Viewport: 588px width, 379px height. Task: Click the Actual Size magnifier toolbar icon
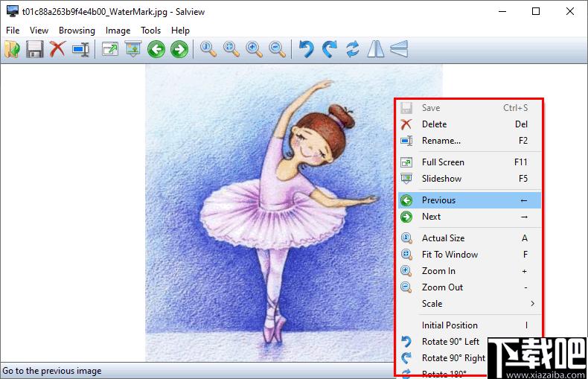pyautogui.click(x=208, y=49)
